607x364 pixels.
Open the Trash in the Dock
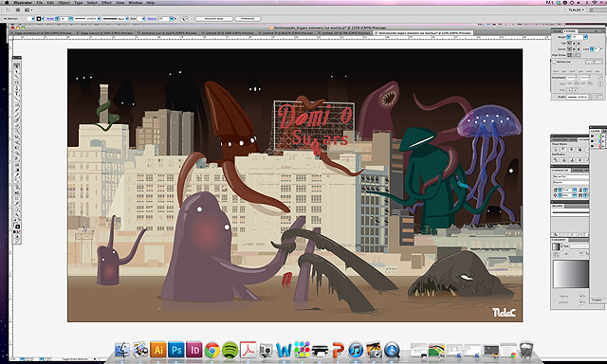[x=526, y=350]
